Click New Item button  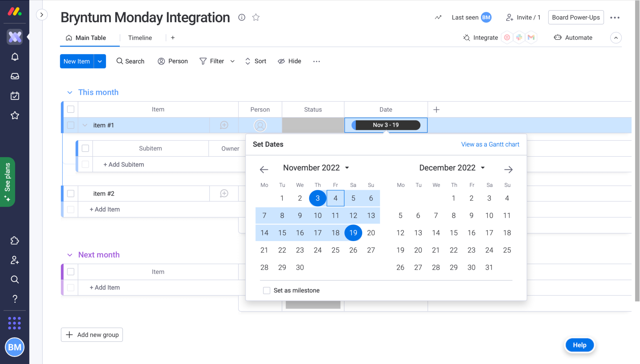click(77, 61)
